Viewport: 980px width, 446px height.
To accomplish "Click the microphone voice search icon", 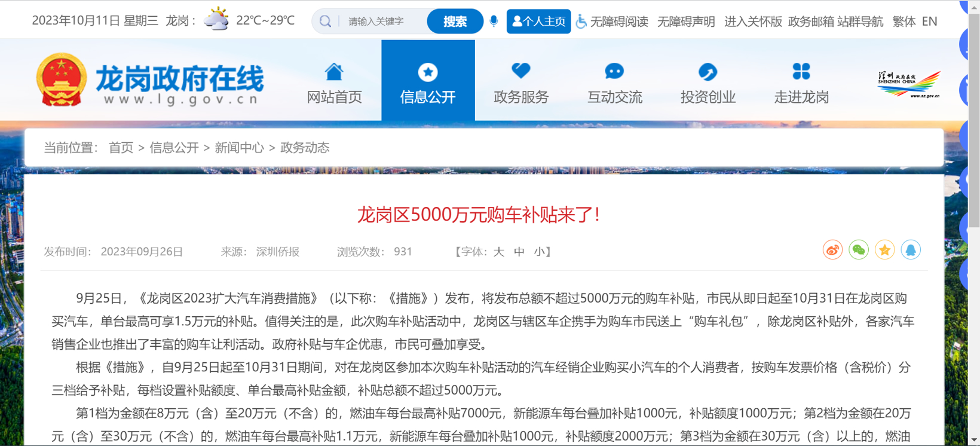I will (x=494, y=22).
